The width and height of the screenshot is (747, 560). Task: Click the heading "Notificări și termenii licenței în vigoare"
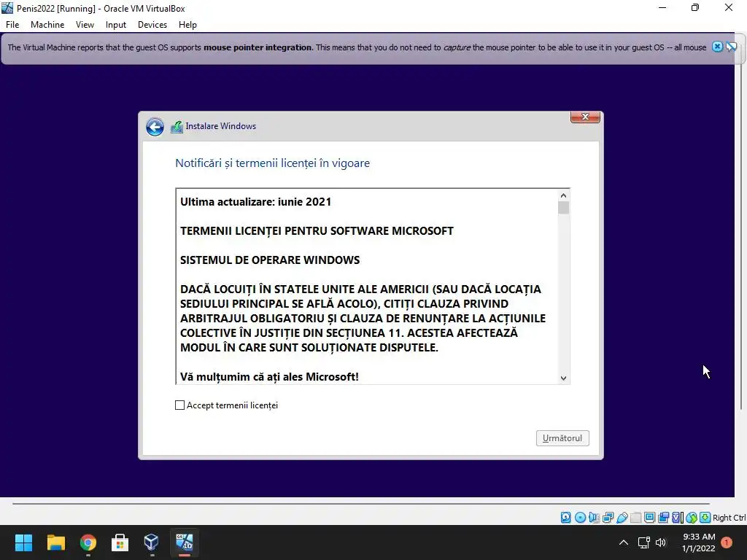pyautogui.click(x=273, y=163)
